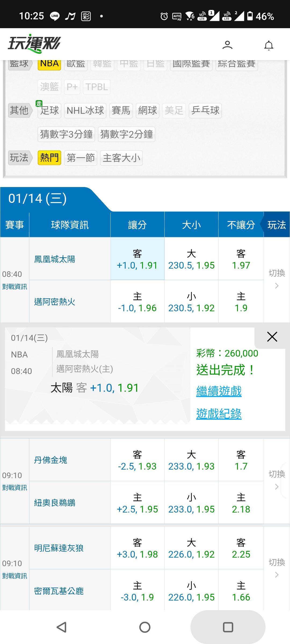Expand 切換 for Suns vs Heat game
Image resolution: width=290 pixels, height=644 pixels.
click(x=277, y=279)
